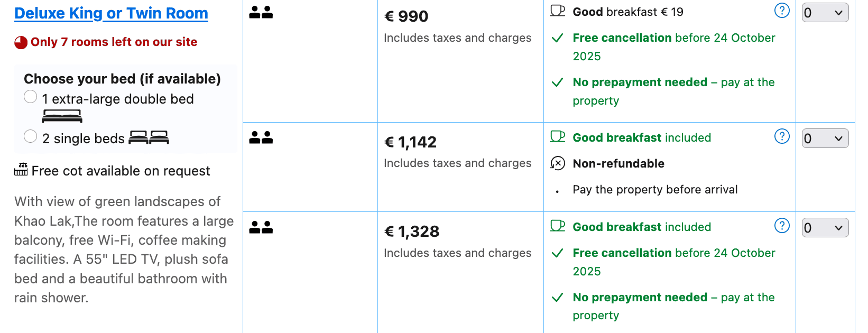Open the Deluxe King or Twin Room link

[x=111, y=13]
